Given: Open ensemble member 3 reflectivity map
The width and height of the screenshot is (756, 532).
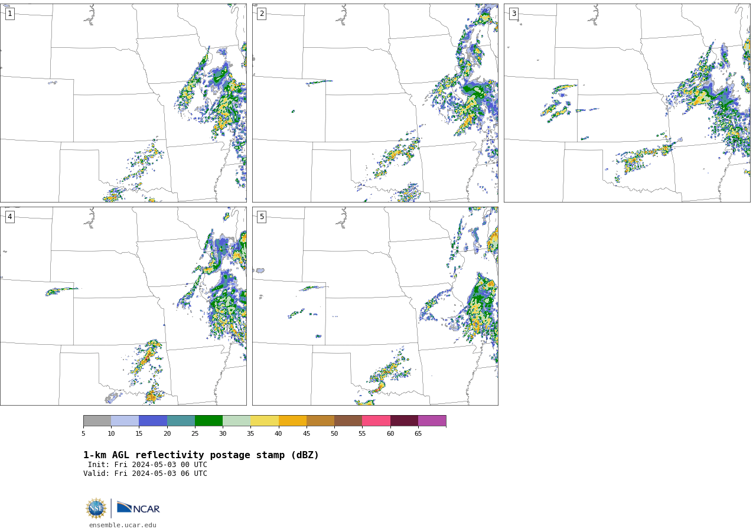Looking at the screenshot, I should coord(627,103).
